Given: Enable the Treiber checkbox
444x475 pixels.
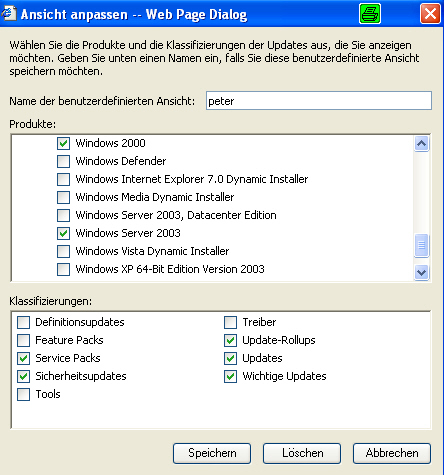Looking at the screenshot, I should click(x=230, y=322).
